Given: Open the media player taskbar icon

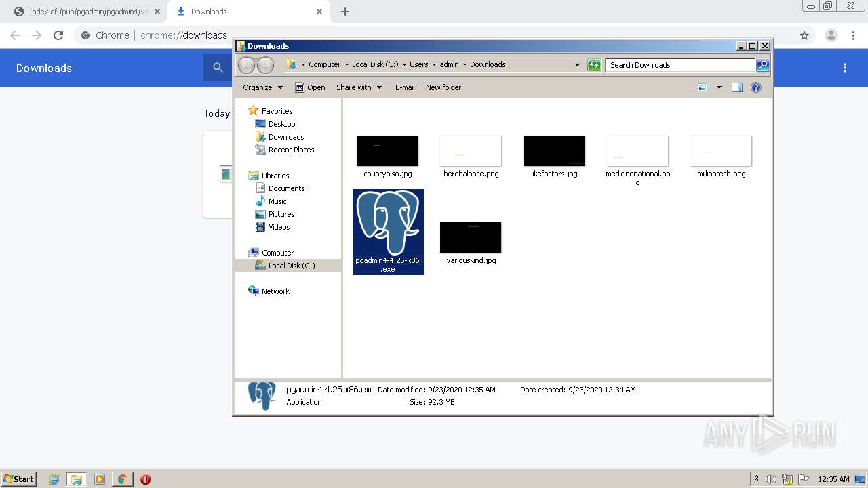Looking at the screenshot, I should tap(100, 479).
